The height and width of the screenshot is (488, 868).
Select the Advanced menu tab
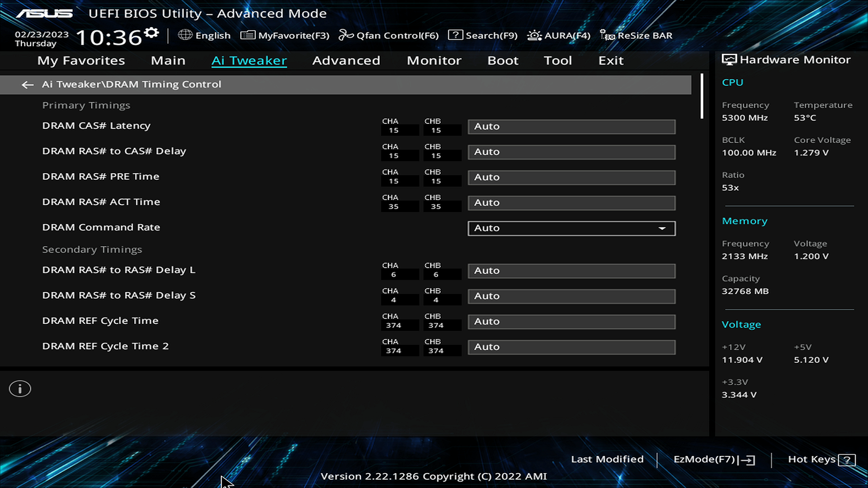(x=346, y=60)
